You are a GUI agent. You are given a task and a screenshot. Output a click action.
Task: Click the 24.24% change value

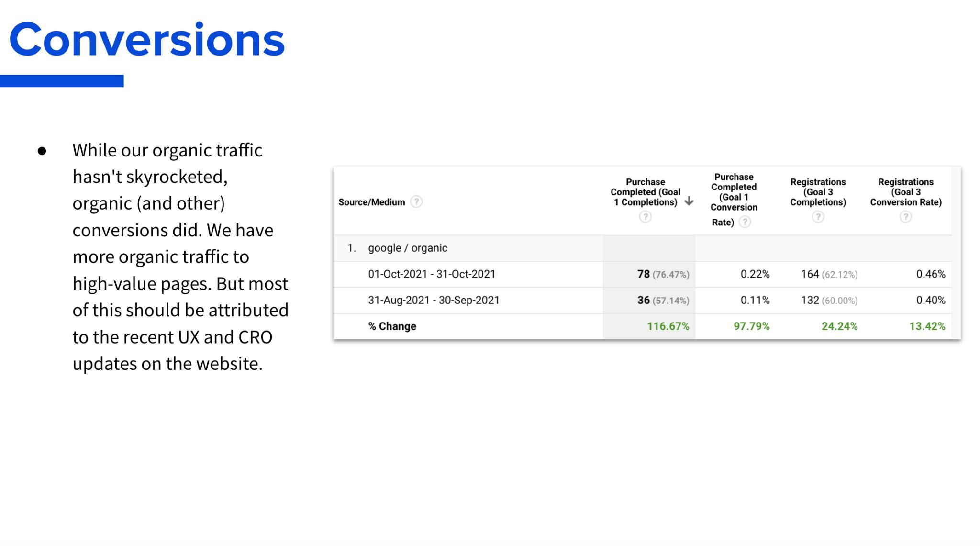839,326
